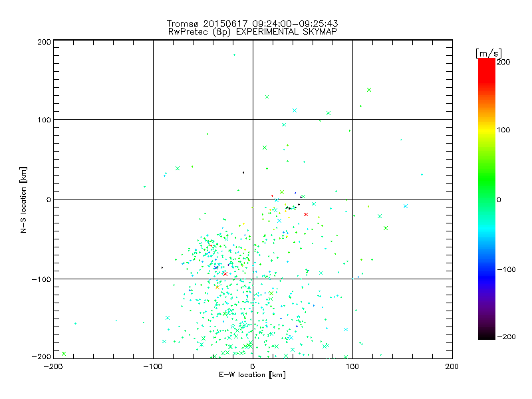
Task: Click the plot title 'Tromsø 20150617 09:24:00-09:25:43'
Action: (x=252, y=23)
